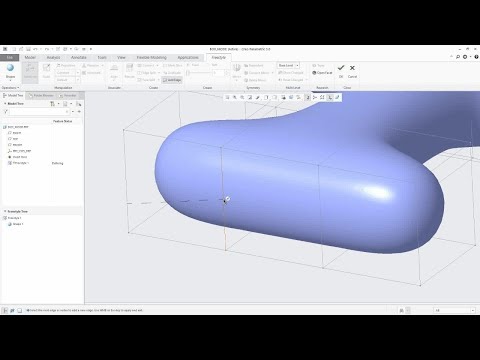
Task: Adjust the Crease hard-soft slider
Action: pyautogui.click(x=199, y=73)
